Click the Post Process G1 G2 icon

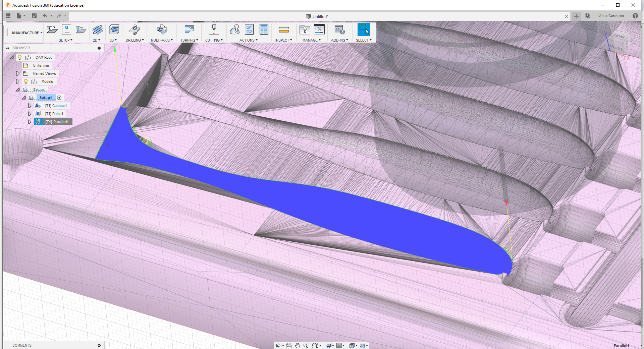(x=249, y=30)
